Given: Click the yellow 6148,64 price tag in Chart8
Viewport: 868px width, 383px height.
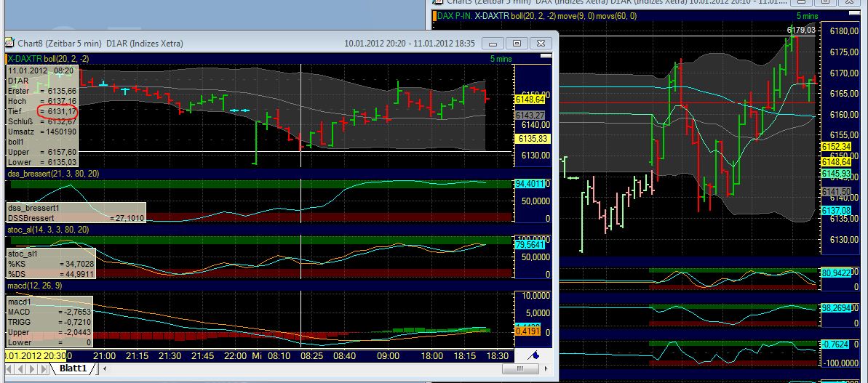Looking at the screenshot, I should pyautogui.click(x=530, y=99).
